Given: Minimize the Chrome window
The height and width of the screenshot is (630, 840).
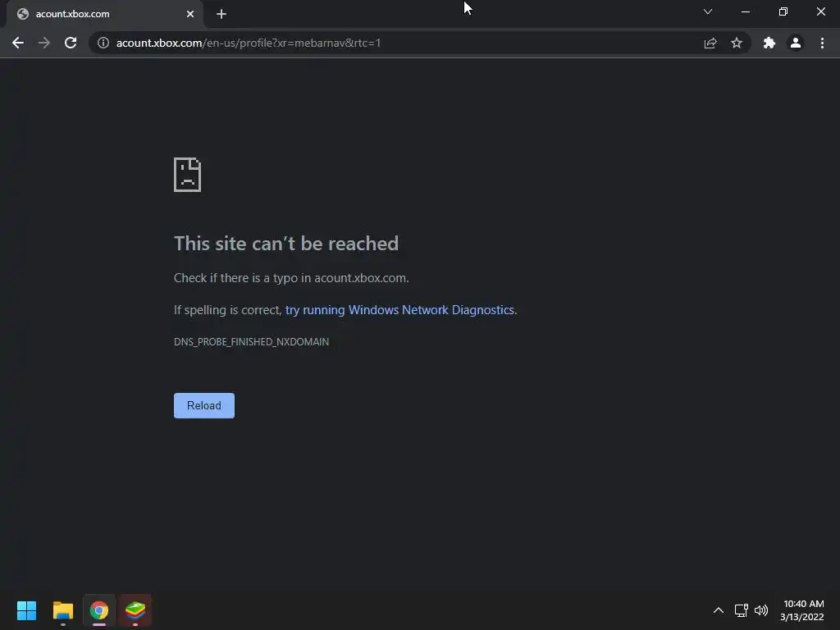Looking at the screenshot, I should pos(745,11).
